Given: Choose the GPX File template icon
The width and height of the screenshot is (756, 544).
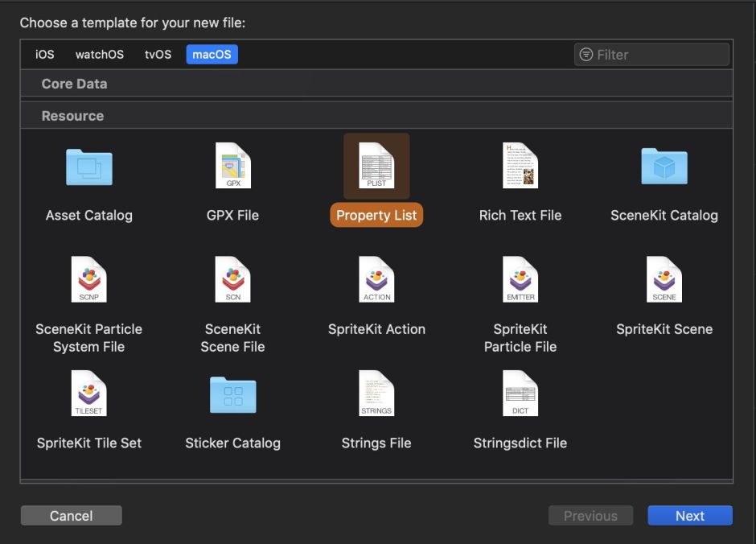Looking at the screenshot, I should tap(232, 166).
